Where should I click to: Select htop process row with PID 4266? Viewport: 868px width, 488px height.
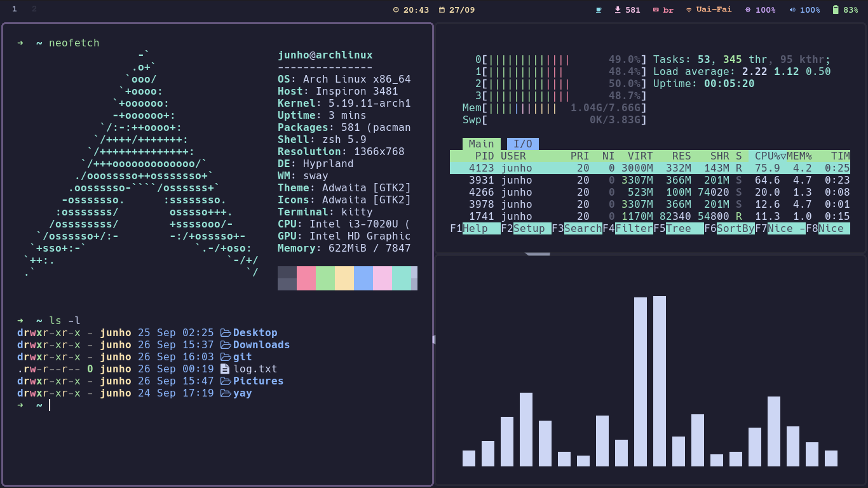point(650,193)
